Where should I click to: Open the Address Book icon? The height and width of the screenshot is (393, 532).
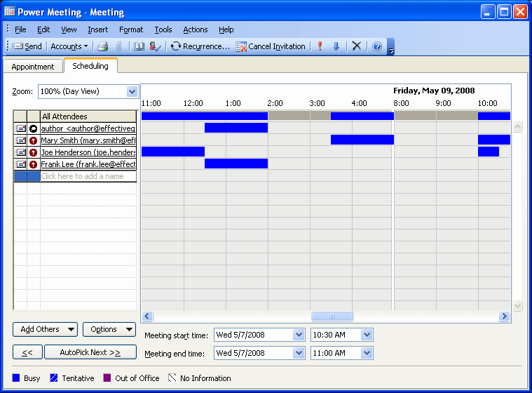pyautogui.click(x=139, y=46)
